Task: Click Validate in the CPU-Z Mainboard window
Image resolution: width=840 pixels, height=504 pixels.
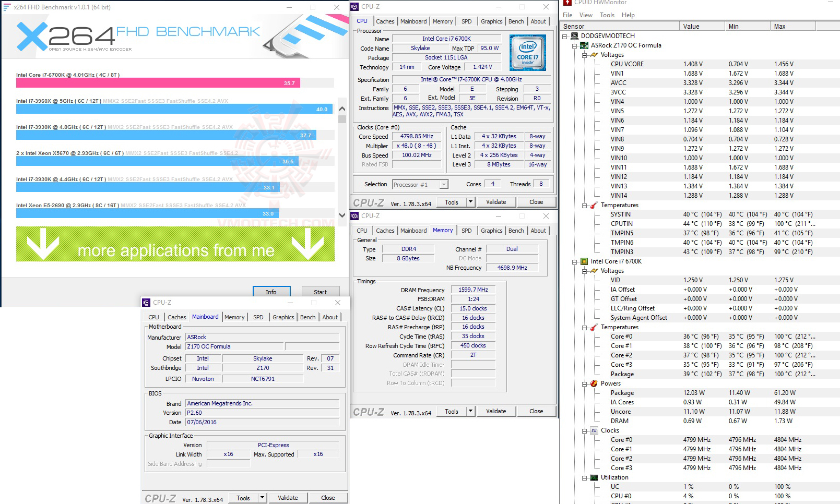Action: pyautogui.click(x=288, y=498)
